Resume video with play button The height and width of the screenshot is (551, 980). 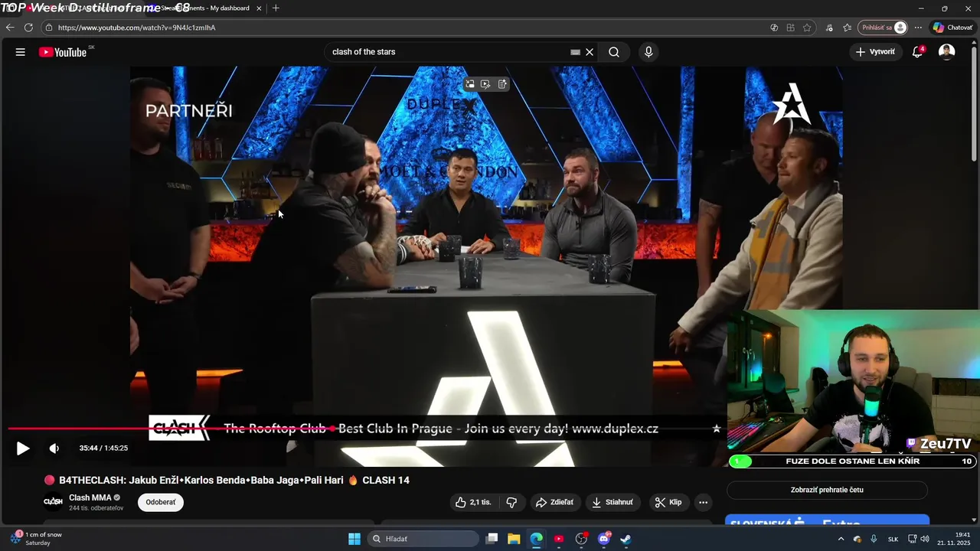tap(23, 448)
